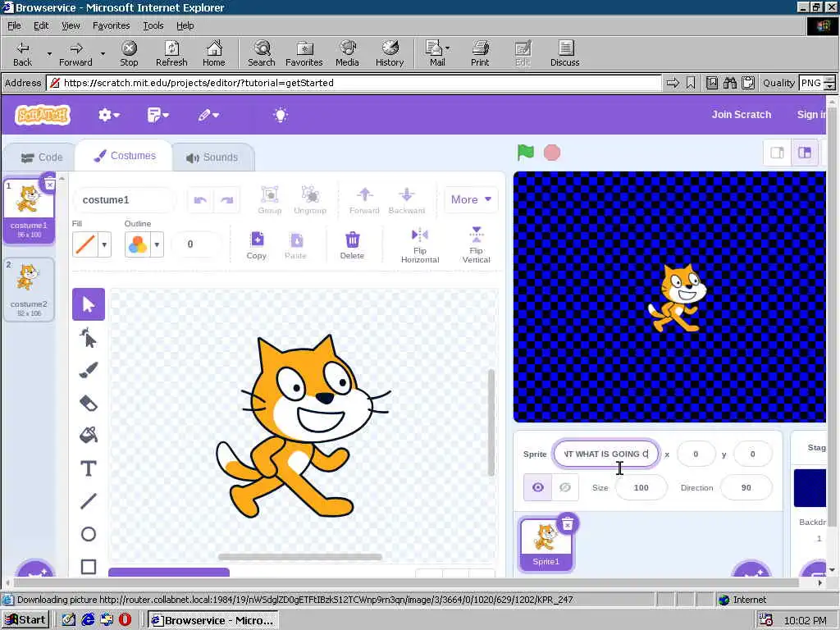Click the sprite Size input field
The image size is (840, 630).
coord(641,487)
